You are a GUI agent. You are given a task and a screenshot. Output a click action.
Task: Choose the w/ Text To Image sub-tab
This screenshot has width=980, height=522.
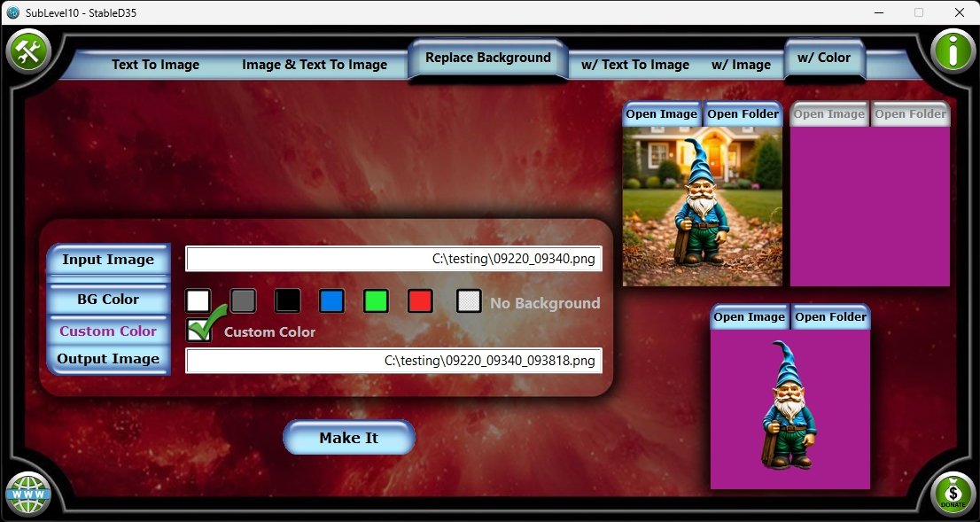coord(634,65)
